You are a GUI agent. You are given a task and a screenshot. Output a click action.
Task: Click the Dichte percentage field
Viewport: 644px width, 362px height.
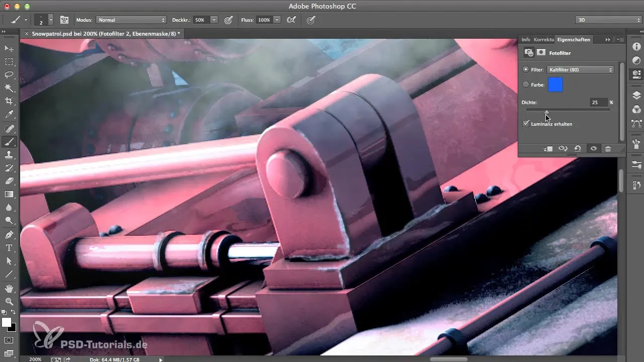point(599,102)
